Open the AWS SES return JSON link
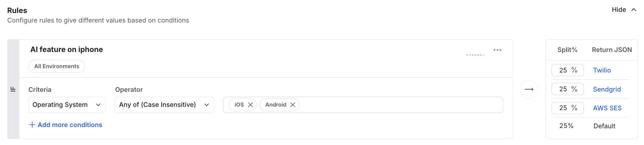 (x=607, y=108)
